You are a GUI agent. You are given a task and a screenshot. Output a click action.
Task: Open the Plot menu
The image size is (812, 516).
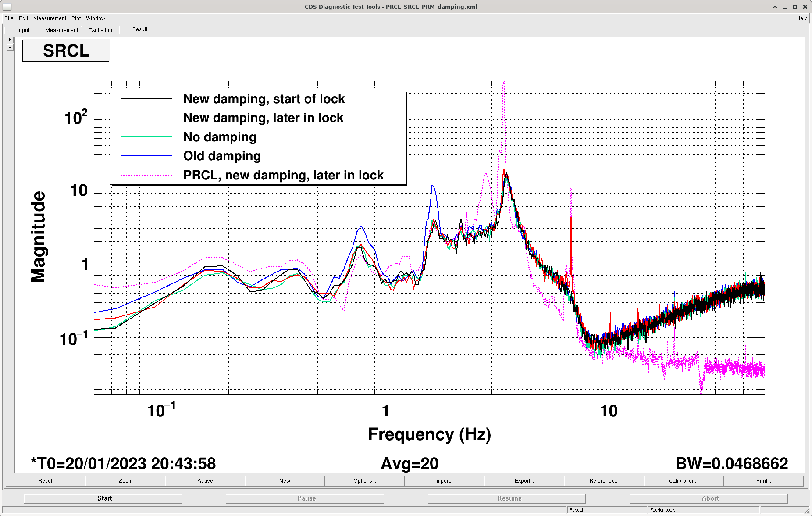[76, 18]
